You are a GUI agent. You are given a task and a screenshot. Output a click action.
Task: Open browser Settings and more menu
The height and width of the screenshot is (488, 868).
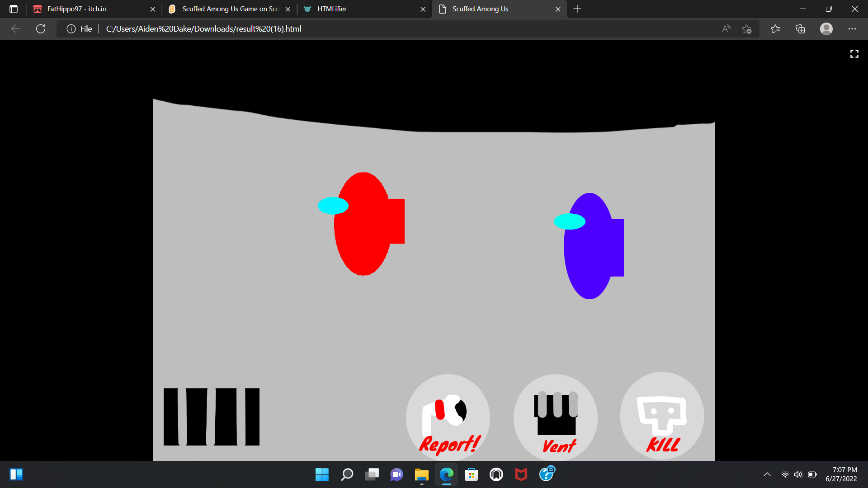click(x=852, y=29)
